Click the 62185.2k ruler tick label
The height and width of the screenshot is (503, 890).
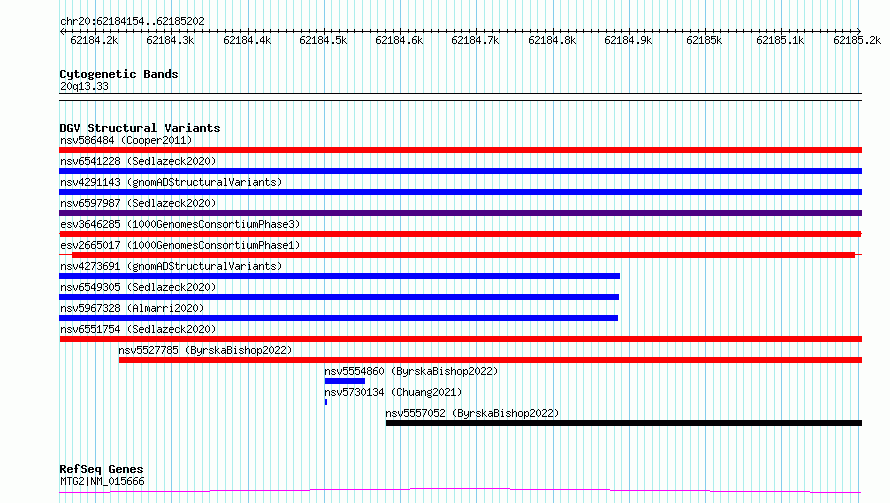857,40
